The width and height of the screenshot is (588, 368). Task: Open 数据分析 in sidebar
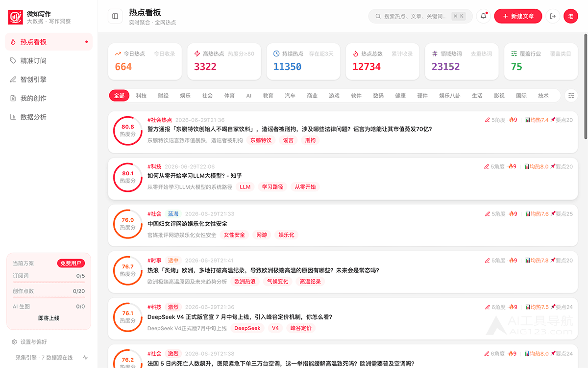(x=49, y=117)
